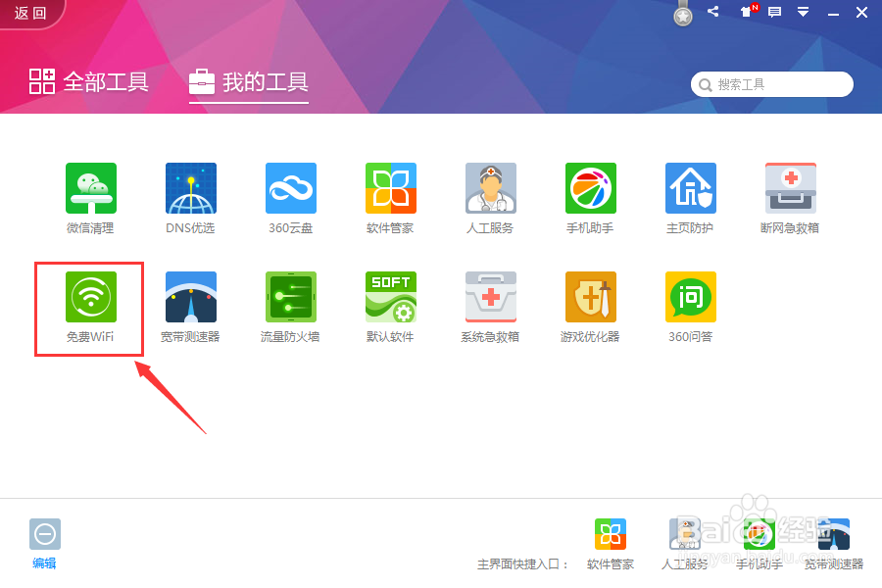Click the 返回 back button

(x=29, y=13)
